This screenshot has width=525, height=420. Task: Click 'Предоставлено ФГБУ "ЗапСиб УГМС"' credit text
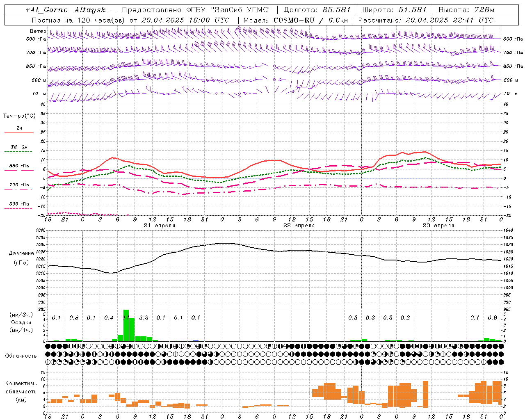tap(197, 10)
